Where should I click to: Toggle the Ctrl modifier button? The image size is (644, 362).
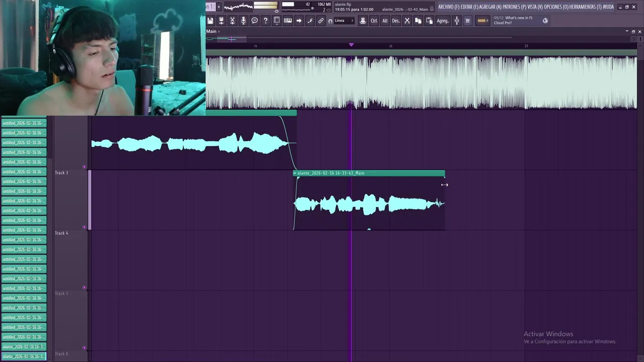click(374, 21)
